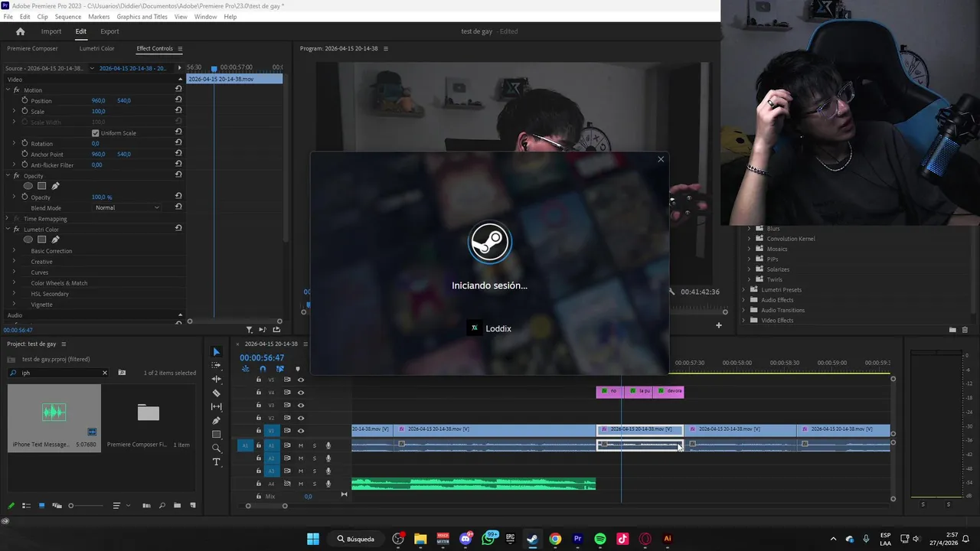This screenshot has width=980, height=551.
Task: Click Opacity pen mask icon
Action: point(55,186)
